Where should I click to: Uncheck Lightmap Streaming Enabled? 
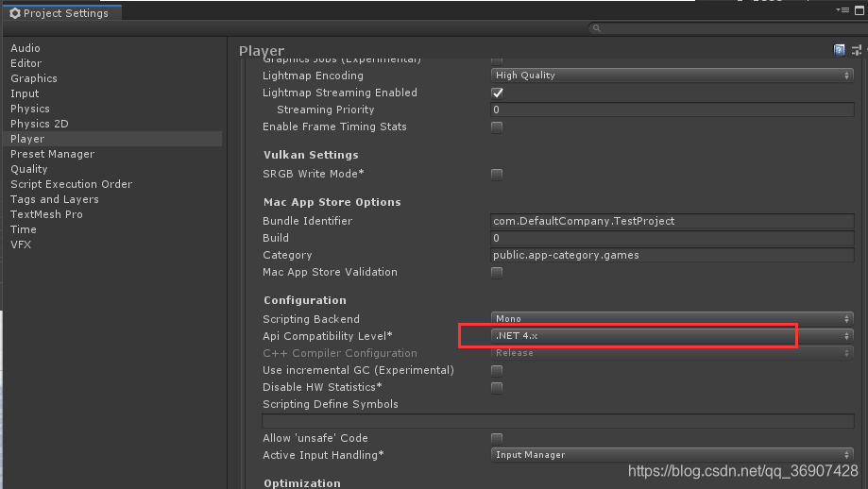497,93
